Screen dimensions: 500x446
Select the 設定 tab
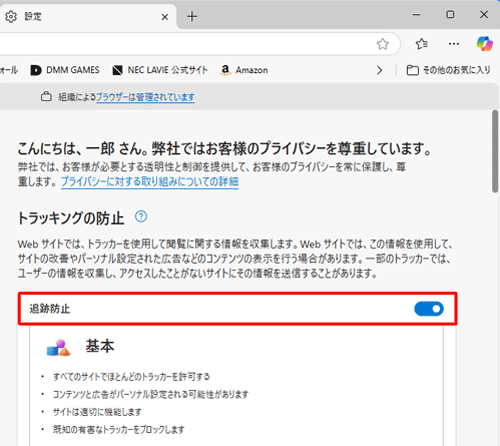click(88, 16)
